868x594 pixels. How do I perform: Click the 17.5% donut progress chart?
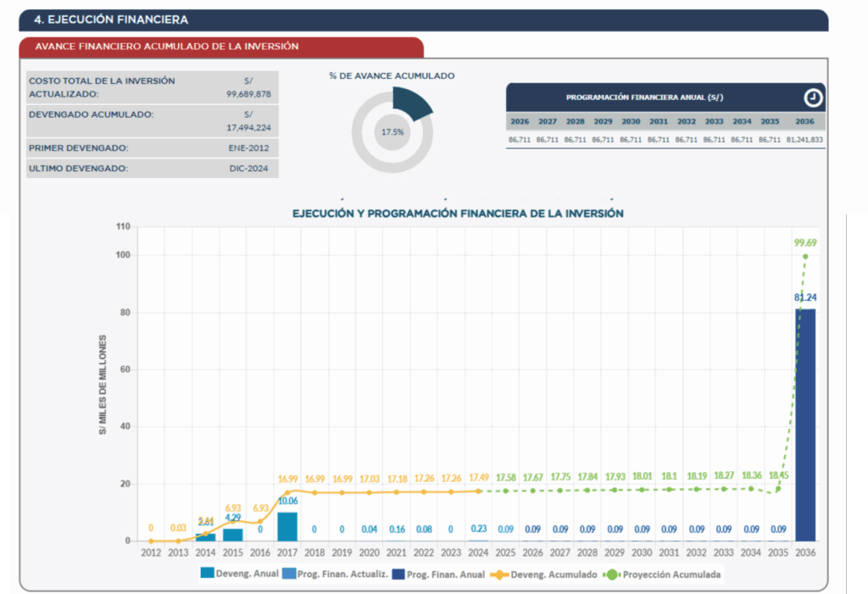pyautogui.click(x=392, y=132)
